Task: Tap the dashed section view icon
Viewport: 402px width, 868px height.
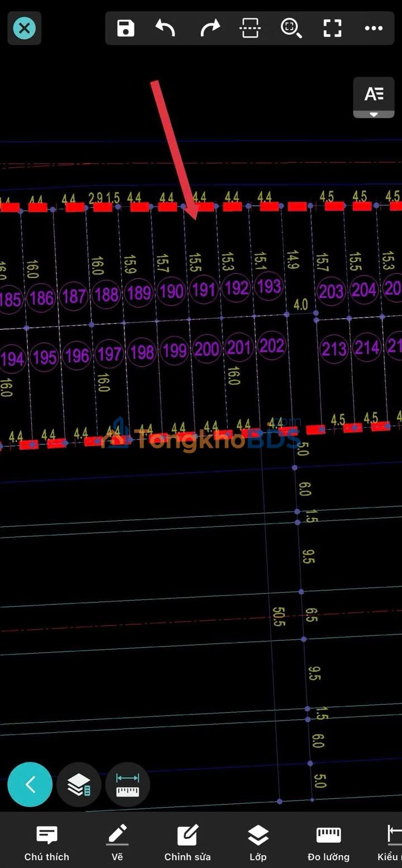Action: [250, 28]
